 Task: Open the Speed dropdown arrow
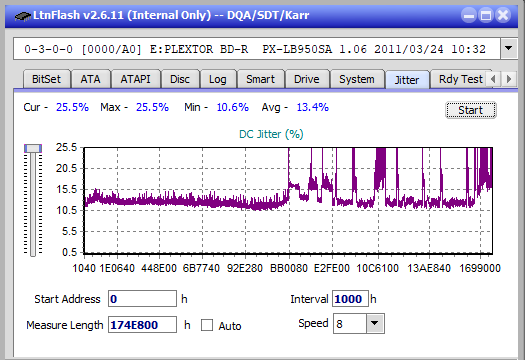pyautogui.click(x=375, y=323)
